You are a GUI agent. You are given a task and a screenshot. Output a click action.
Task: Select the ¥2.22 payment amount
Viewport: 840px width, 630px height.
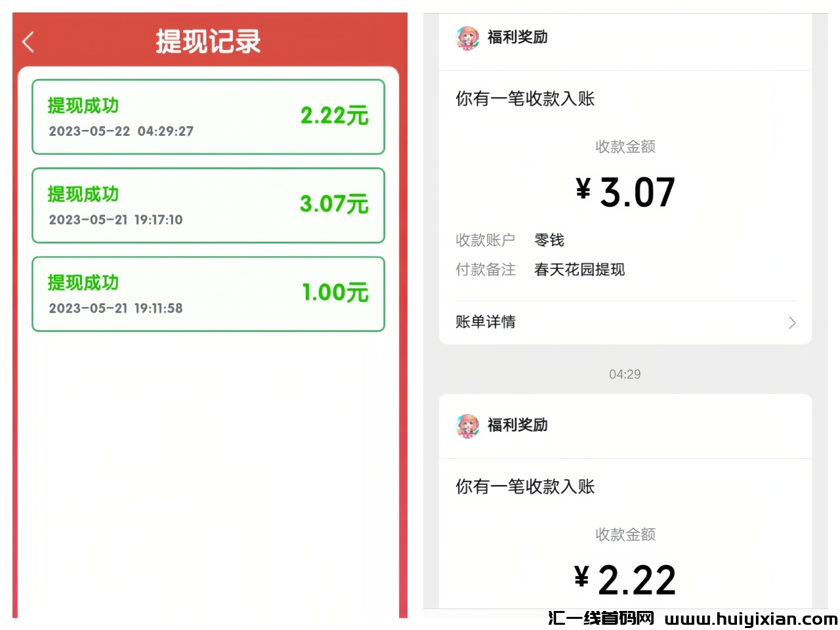pos(624,578)
